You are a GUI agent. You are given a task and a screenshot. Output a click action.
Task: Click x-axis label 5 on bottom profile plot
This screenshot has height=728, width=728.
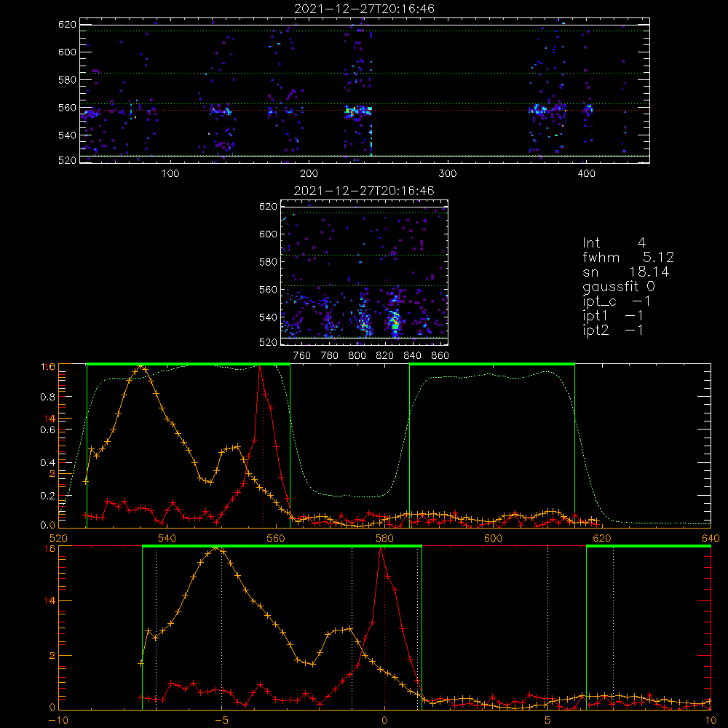[548, 721]
